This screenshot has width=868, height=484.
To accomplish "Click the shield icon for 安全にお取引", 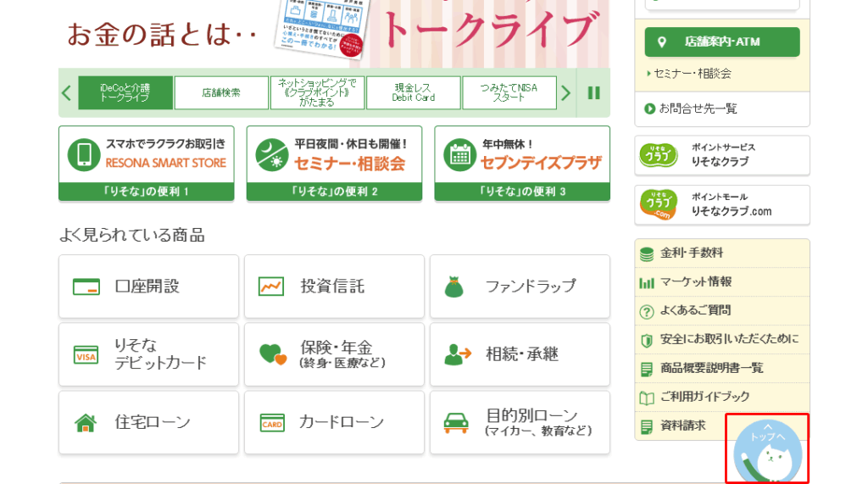I will tap(647, 341).
